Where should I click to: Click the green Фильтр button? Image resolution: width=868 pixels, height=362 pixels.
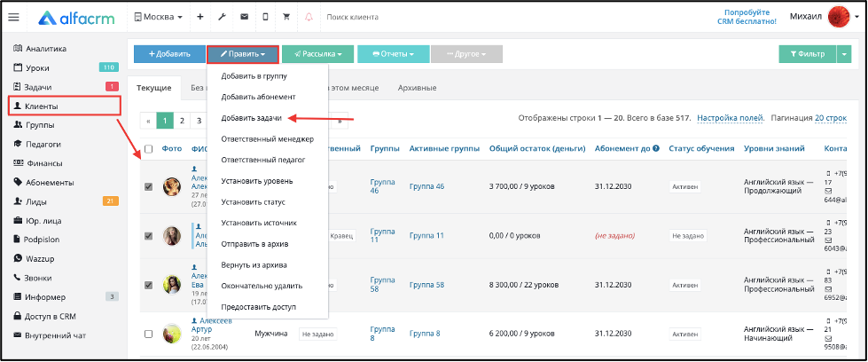point(808,54)
